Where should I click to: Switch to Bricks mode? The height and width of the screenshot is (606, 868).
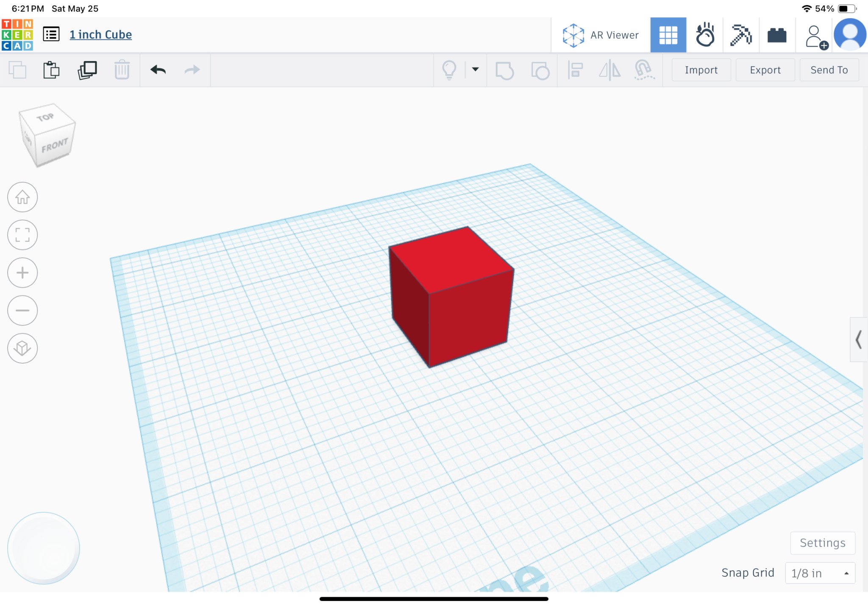click(x=776, y=35)
